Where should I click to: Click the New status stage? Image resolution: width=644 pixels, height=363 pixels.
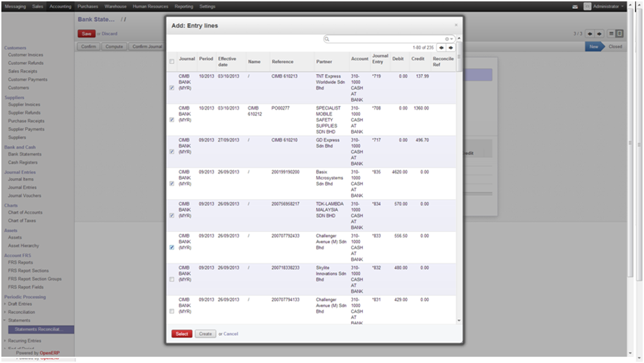click(x=594, y=47)
